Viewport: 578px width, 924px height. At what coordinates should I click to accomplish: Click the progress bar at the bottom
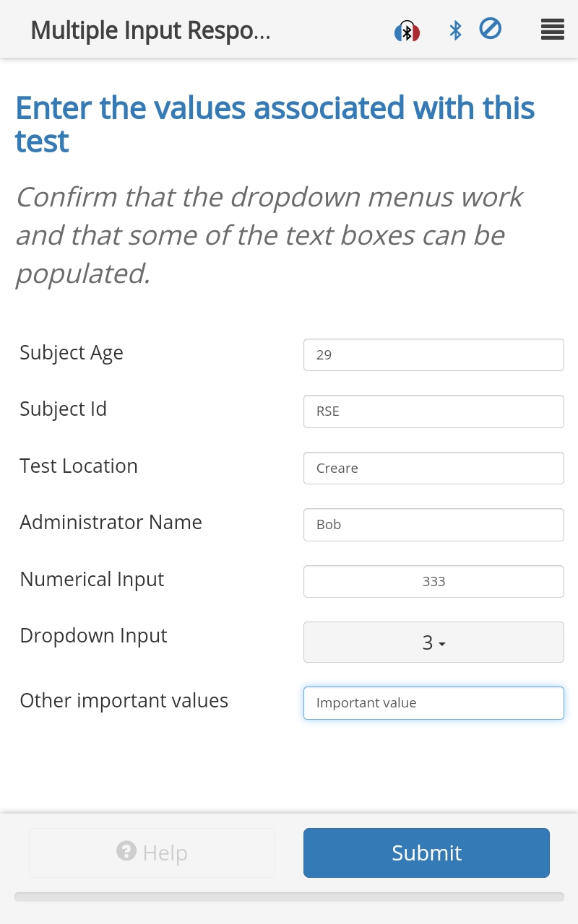click(x=289, y=897)
